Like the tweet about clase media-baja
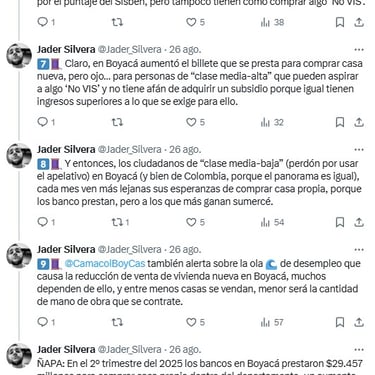This screenshot has width=375, height=375. tap(195, 222)
